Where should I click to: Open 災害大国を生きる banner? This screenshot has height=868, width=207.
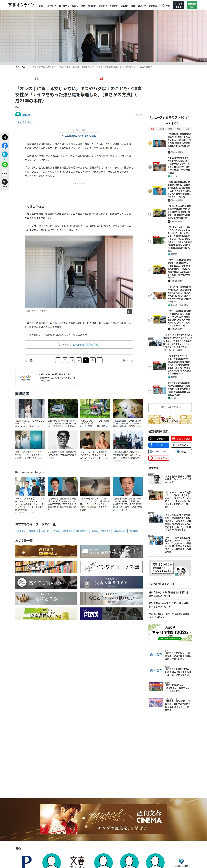111,583
